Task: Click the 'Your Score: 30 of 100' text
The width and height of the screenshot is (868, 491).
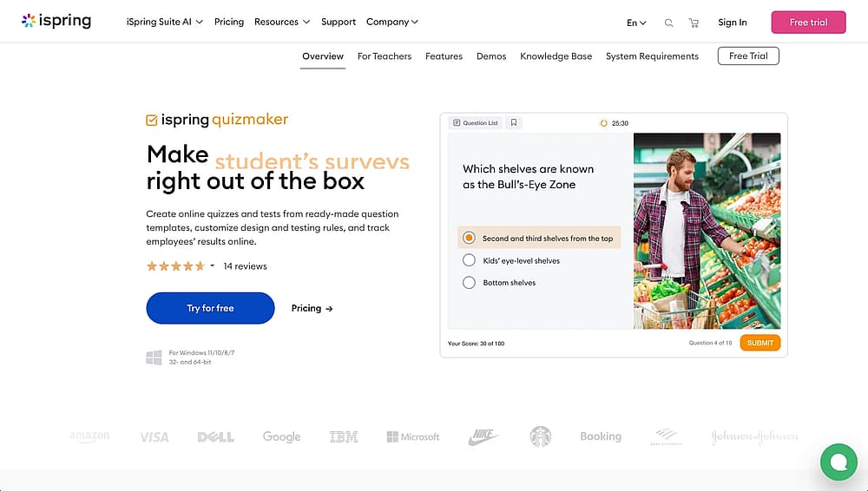Action: [476, 344]
